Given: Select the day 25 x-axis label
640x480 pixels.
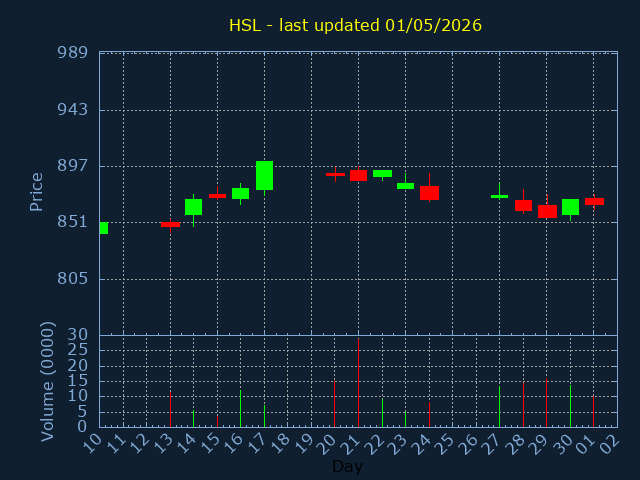Looking at the screenshot, I should pyautogui.click(x=446, y=443).
